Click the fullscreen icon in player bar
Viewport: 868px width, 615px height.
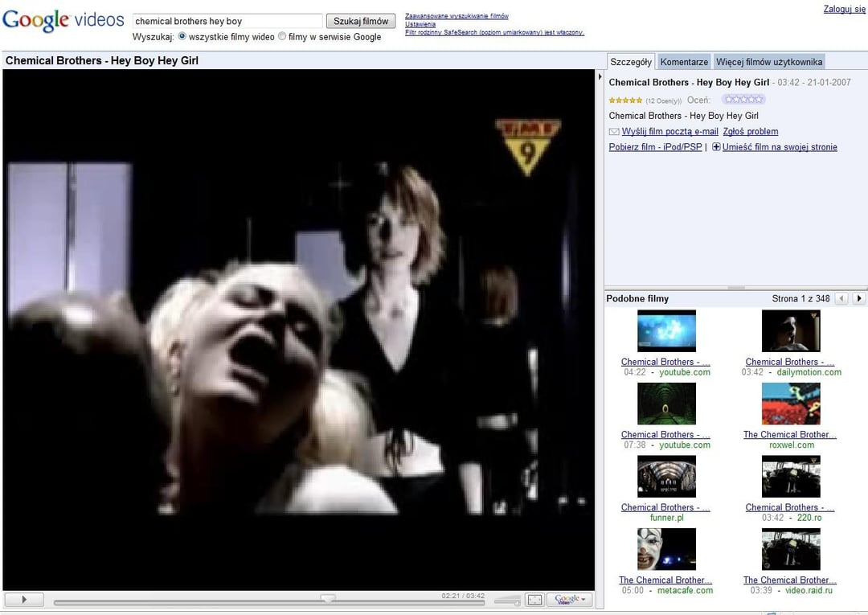(534, 600)
